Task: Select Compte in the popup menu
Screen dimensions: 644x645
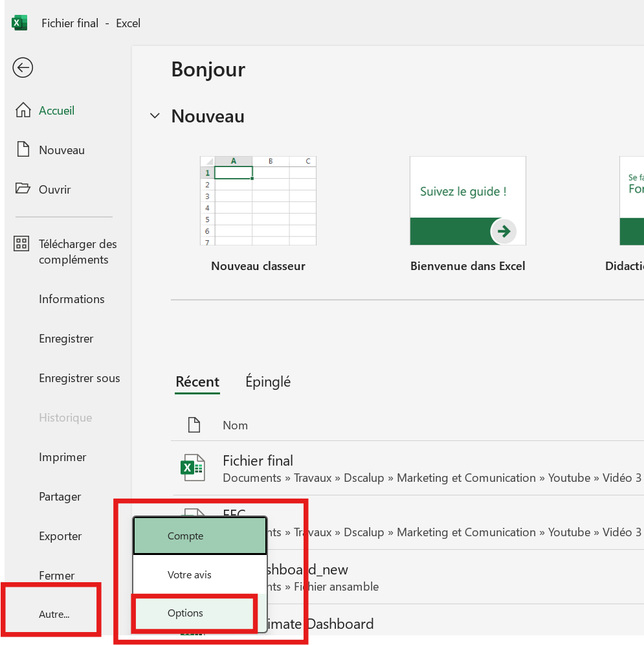Action: pos(200,536)
